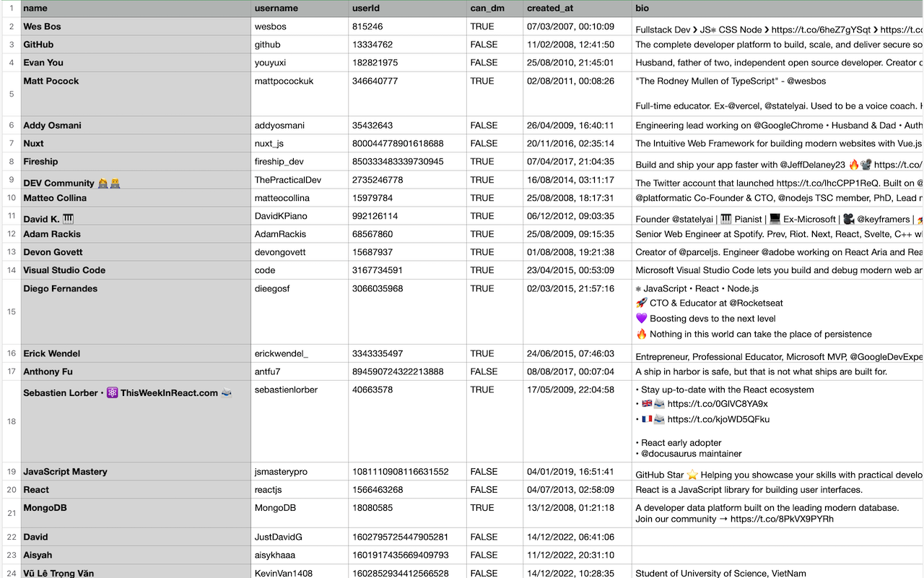The height and width of the screenshot is (578, 924).
Task: Select the 'Visual Studio Code' name cell
Action: 136,270
